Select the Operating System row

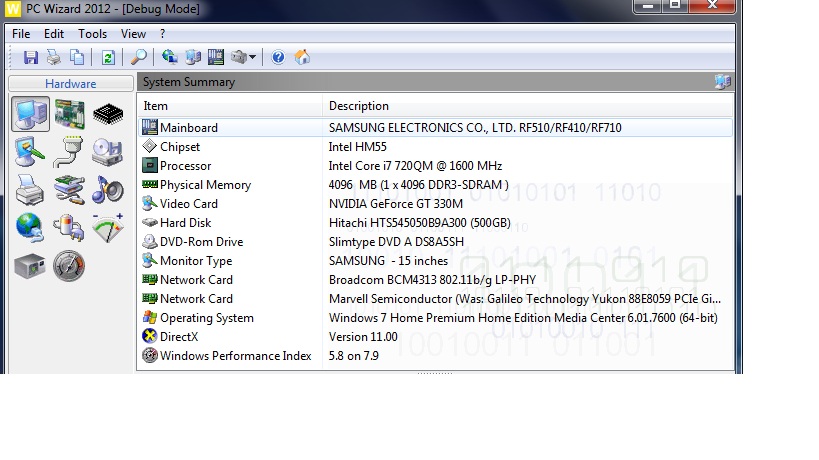(x=436, y=318)
